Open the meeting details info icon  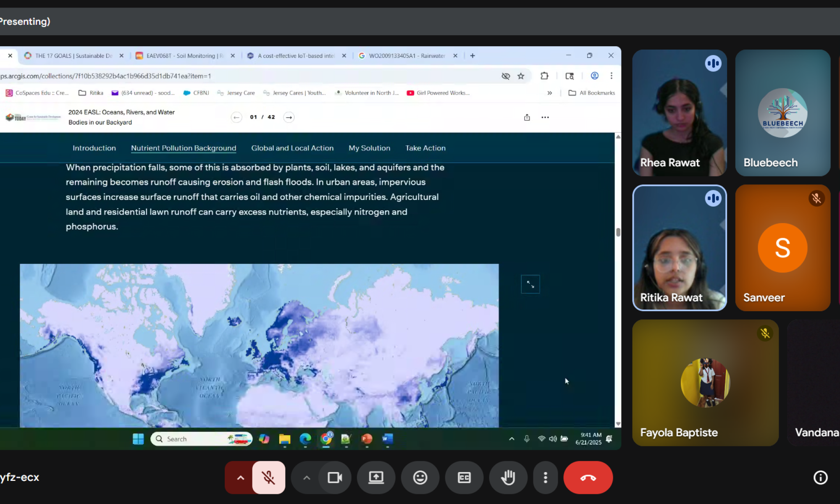pos(820,478)
